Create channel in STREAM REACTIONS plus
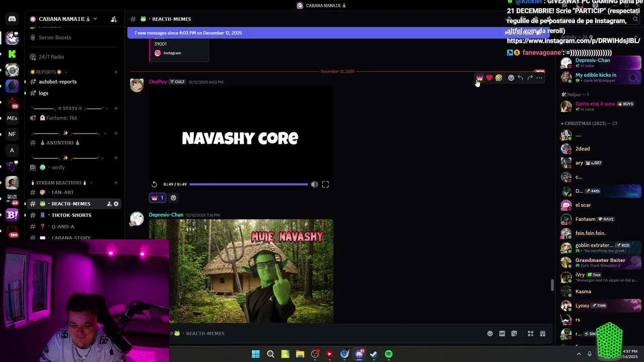644x362 pixels. pyautogui.click(x=116, y=183)
